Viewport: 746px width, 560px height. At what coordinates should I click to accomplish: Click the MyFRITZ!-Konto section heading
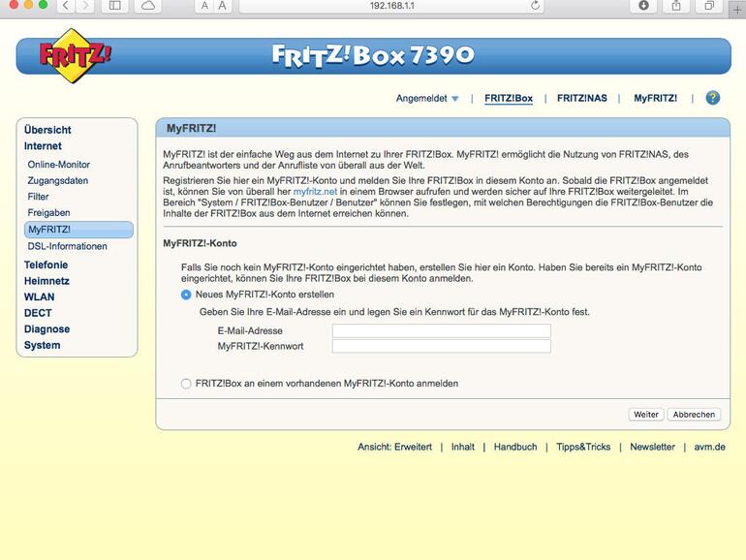(200, 243)
